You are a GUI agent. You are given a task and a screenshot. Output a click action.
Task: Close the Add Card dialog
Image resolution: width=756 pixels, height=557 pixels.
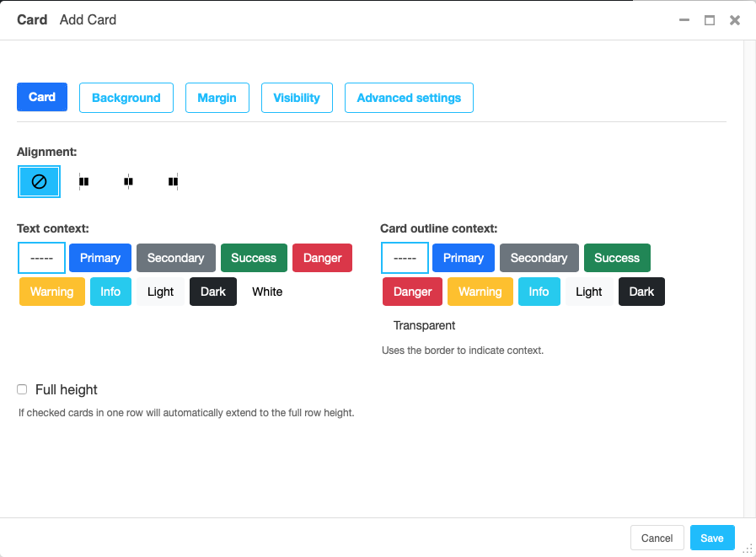[735, 20]
